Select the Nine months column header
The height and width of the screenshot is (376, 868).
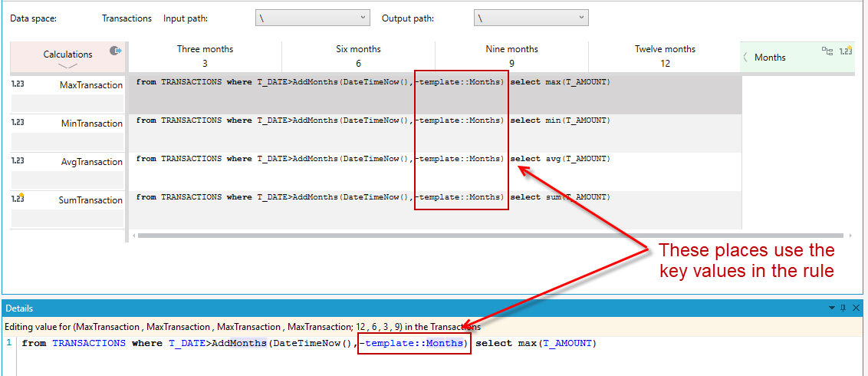pyautogui.click(x=511, y=56)
